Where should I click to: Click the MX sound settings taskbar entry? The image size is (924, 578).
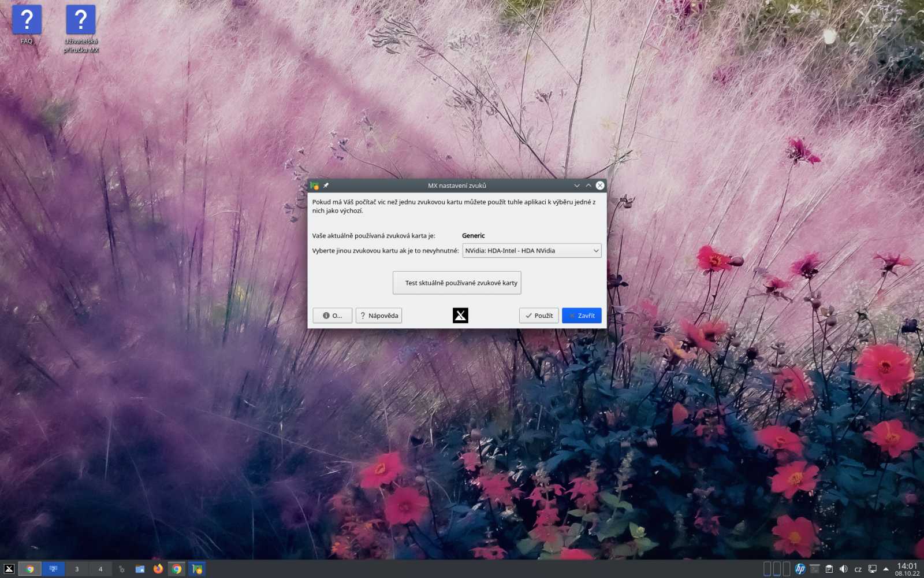[197, 569]
